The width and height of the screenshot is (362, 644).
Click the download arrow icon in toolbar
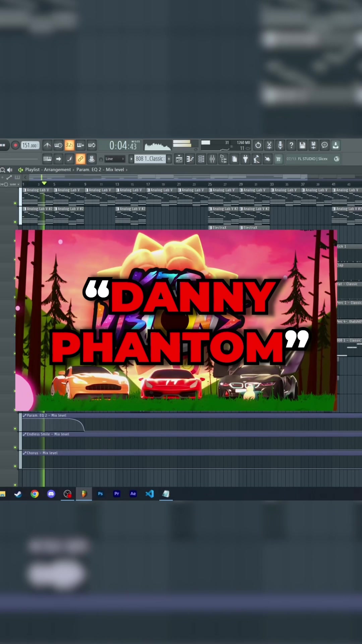tap(336, 145)
